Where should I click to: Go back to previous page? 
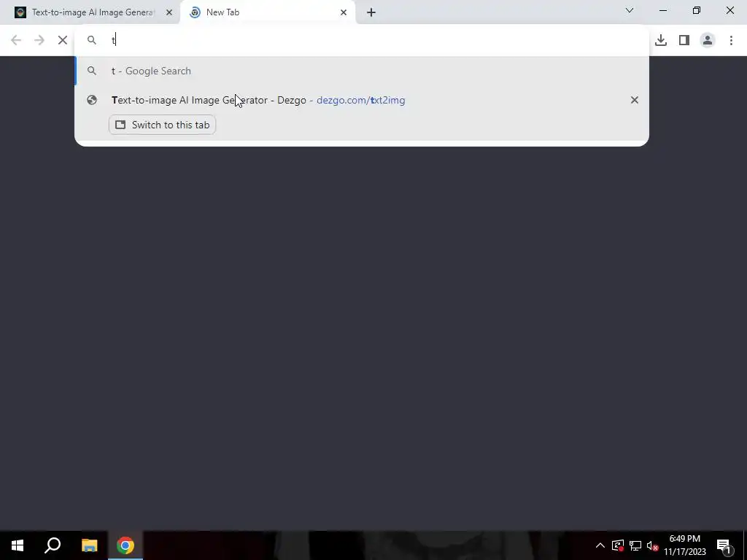[x=16, y=41]
